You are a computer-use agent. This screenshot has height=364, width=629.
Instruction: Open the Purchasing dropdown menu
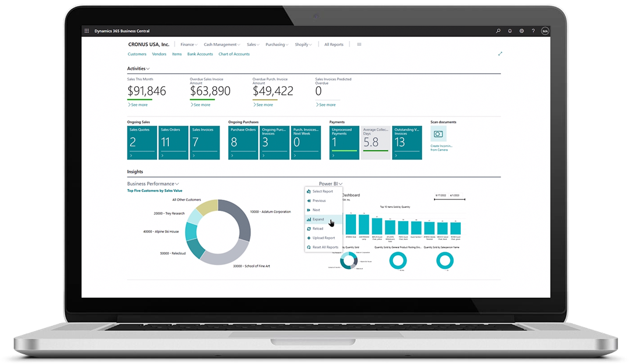click(277, 44)
